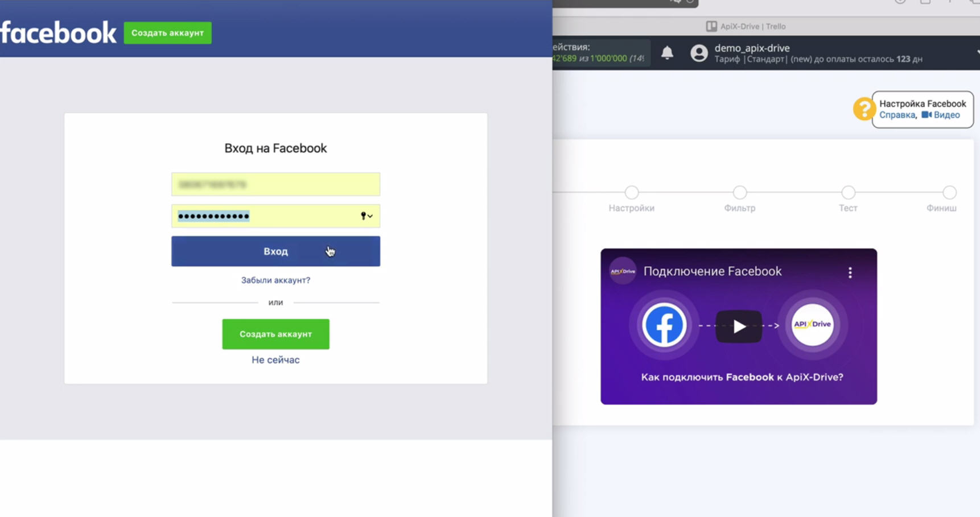Click the Facebook logo circle in video thumbnail
980x517 pixels.
(x=664, y=325)
